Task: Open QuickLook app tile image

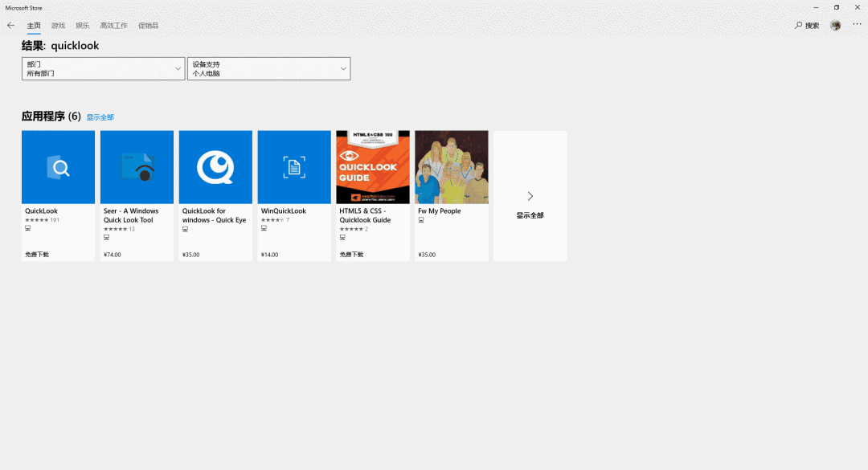Action: click(58, 167)
